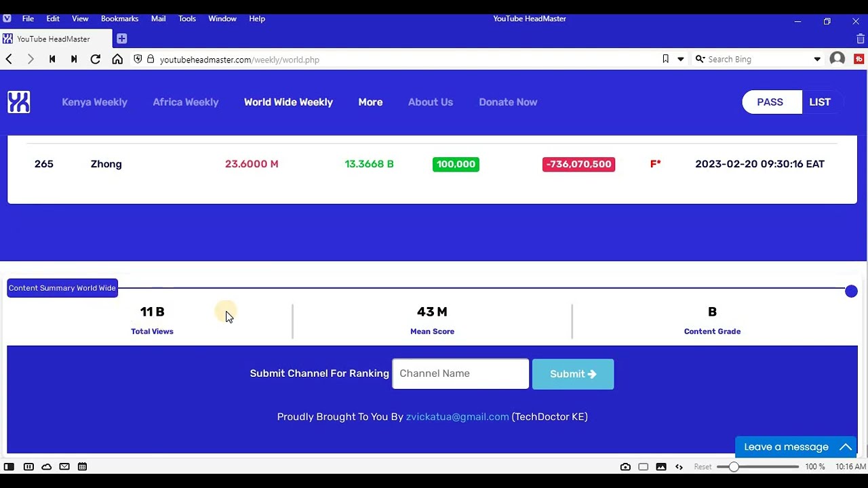Open the Donate Now page

click(x=508, y=102)
